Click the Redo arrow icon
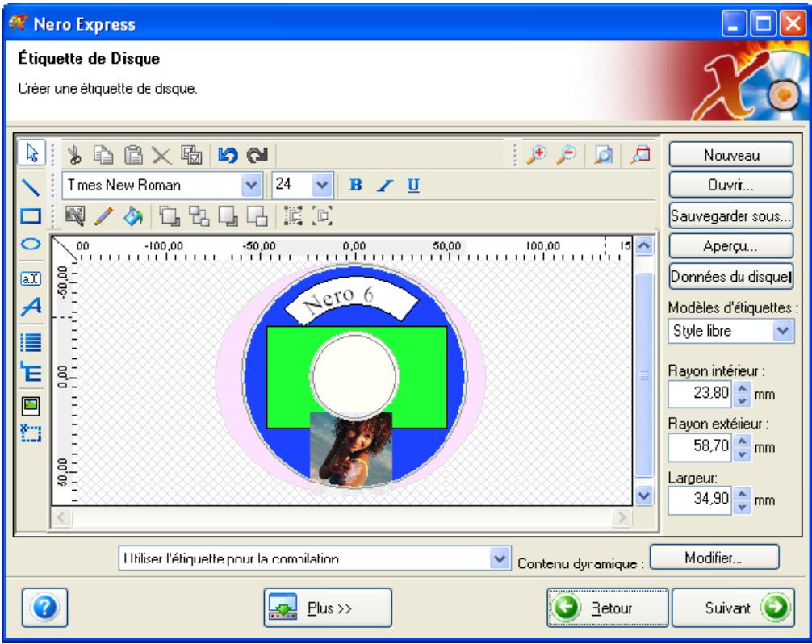 coord(257,155)
